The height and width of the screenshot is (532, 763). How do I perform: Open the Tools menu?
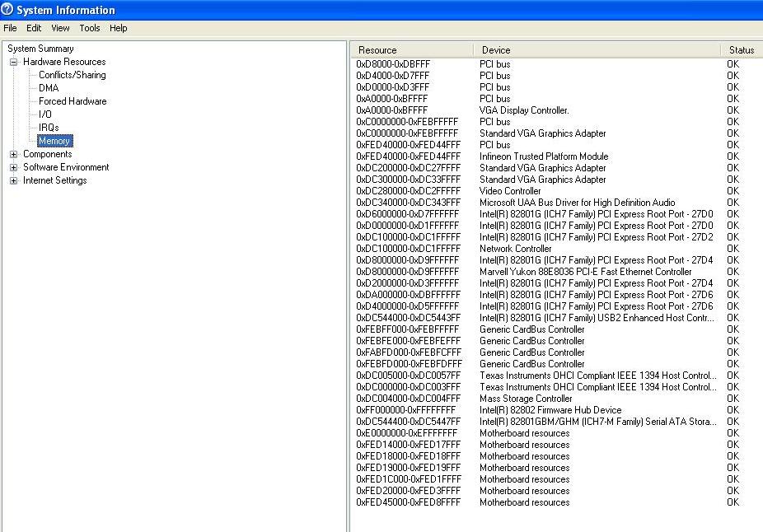pyautogui.click(x=90, y=28)
